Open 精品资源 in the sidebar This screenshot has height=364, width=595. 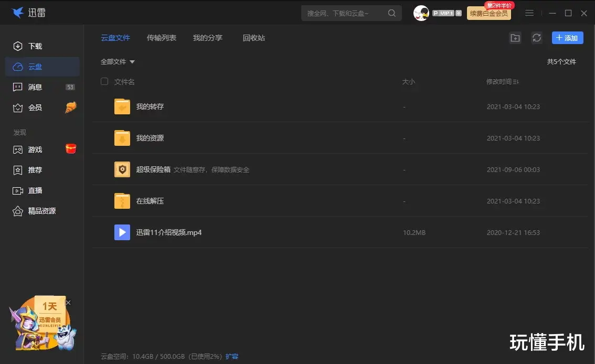(39, 211)
